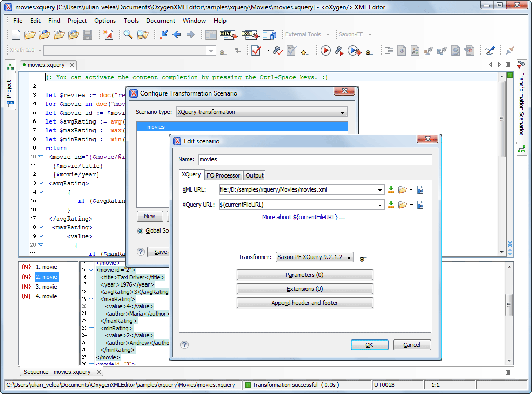Click Open in editor icon beside XML URL
This screenshot has width=532, height=394.
[420, 190]
